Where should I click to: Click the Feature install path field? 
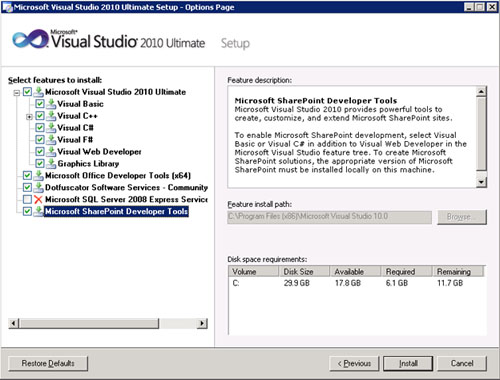pyautogui.click(x=330, y=217)
